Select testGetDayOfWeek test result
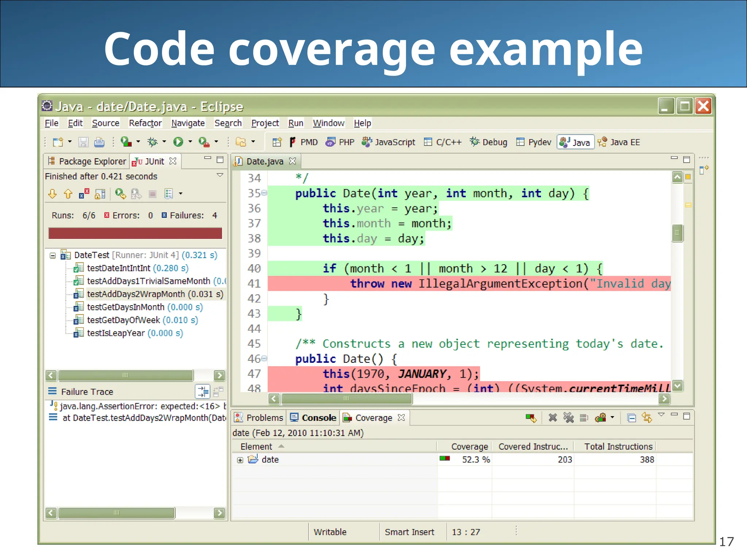Screen dimensions: 747x560 click(x=136, y=320)
